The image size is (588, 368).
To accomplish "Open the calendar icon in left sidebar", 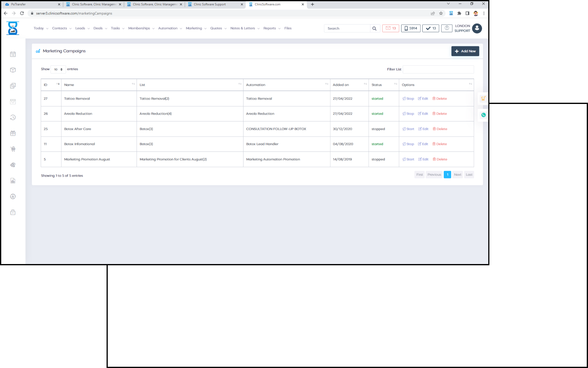I will coord(13,54).
